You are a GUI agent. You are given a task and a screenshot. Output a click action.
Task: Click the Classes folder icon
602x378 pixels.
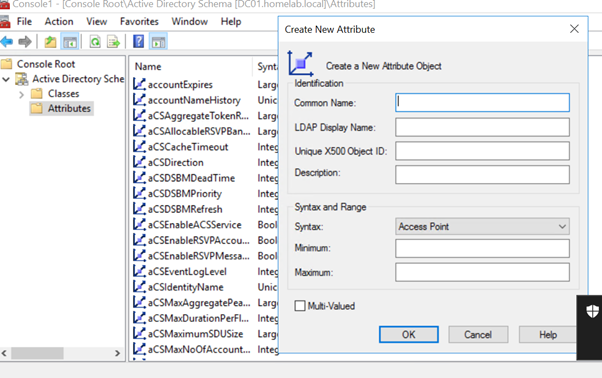(x=36, y=93)
